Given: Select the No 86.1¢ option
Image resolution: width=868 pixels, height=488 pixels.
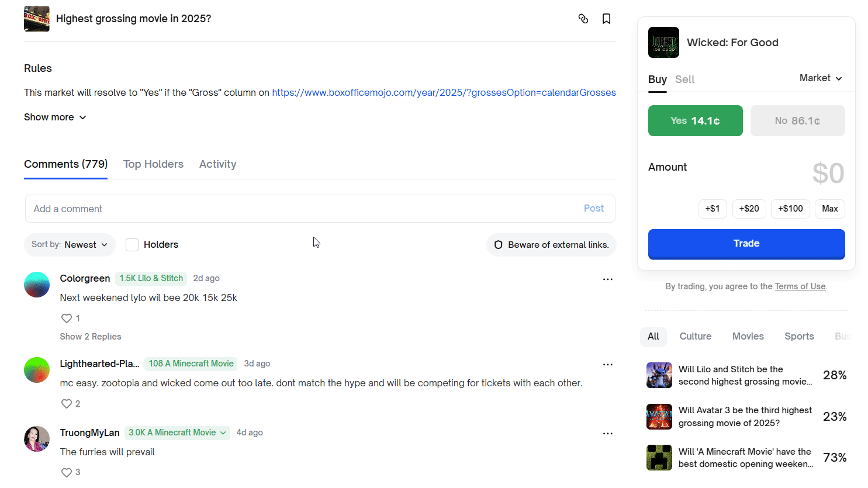Looking at the screenshot, I should tap(797, 121).
